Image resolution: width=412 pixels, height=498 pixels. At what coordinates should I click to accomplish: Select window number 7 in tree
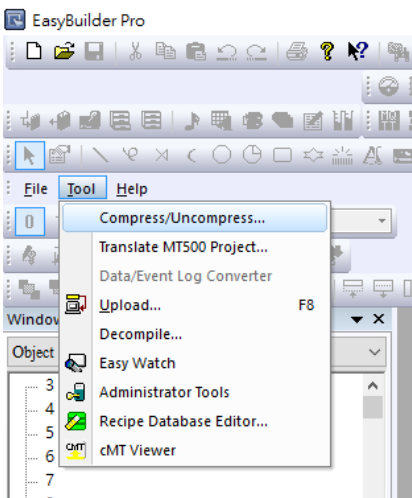50,480
